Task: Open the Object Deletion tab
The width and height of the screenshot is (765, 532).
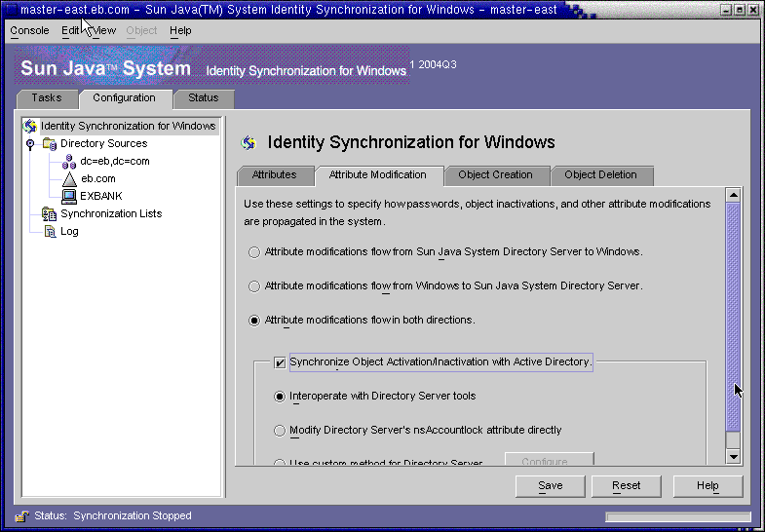Action: click(x=601, y=175)
